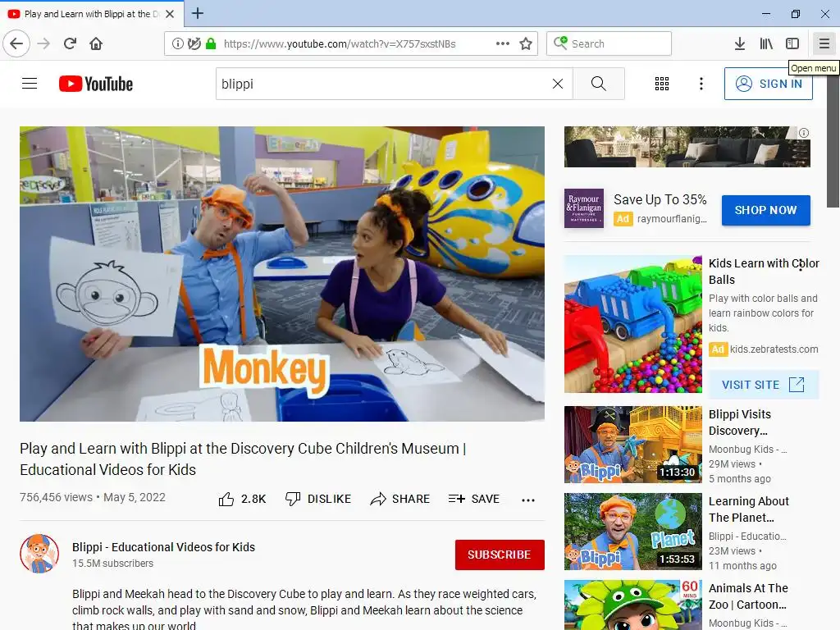Open the Animals At The Zoo | Cartoon... title
The height and width of the screenshot is (630, 840).
(748, 596)
